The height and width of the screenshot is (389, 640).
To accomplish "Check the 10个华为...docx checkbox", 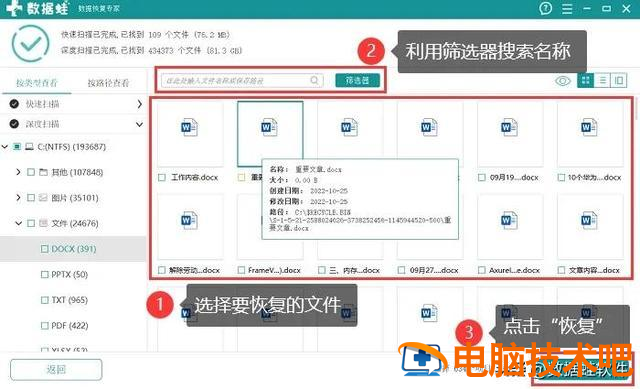I will [562, 178].
